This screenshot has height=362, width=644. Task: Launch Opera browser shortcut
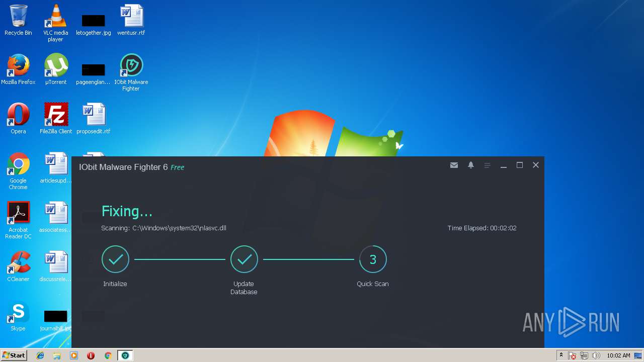click(x=18, y=119)
